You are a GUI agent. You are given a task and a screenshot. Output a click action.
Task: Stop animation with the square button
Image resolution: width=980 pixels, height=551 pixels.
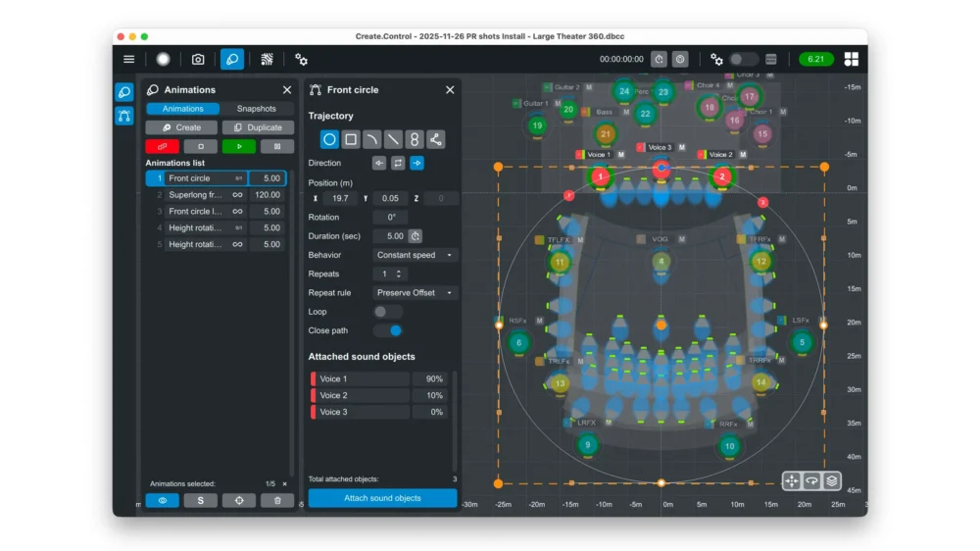201,146
